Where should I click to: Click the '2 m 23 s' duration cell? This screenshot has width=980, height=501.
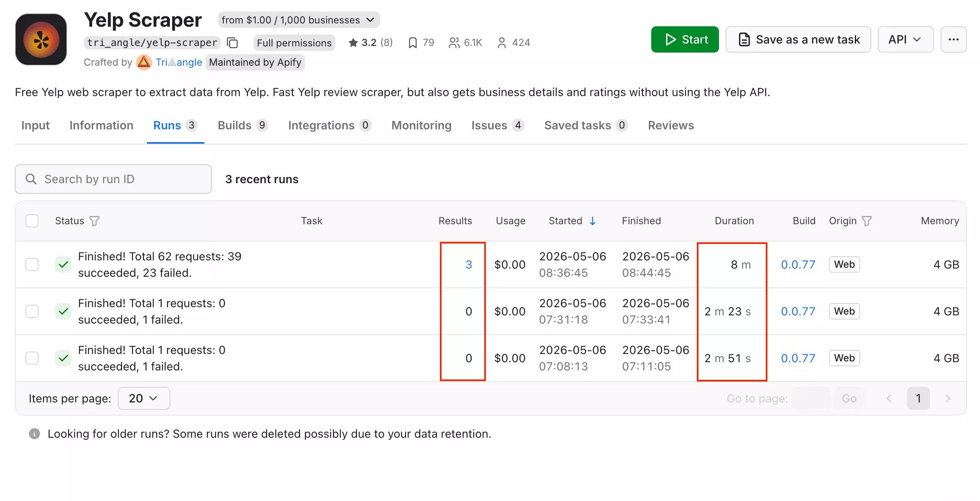coord(728,311)
